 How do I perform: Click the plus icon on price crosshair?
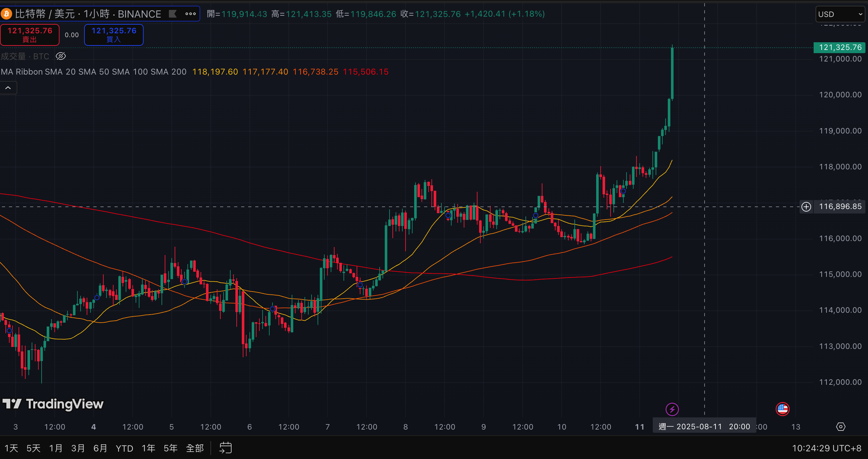[806, 206]
